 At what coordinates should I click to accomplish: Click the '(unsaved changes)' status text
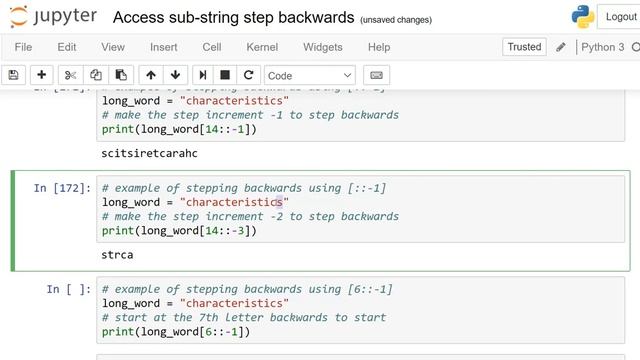coord(396,20)
